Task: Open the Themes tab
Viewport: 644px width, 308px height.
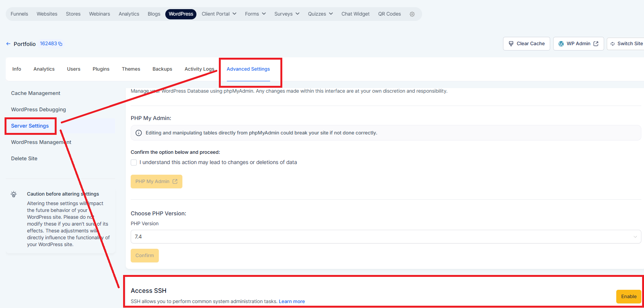Action: 131,69
